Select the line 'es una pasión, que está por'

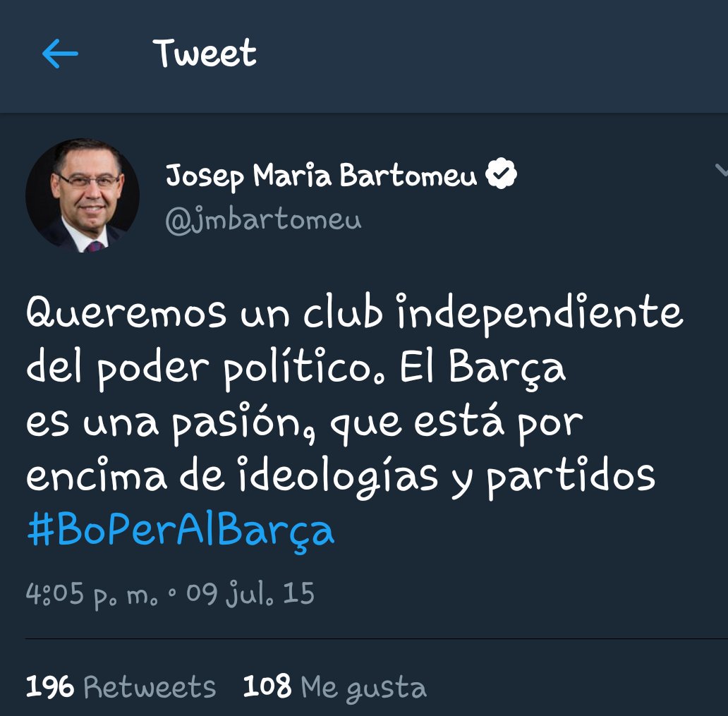coord(305,423)
